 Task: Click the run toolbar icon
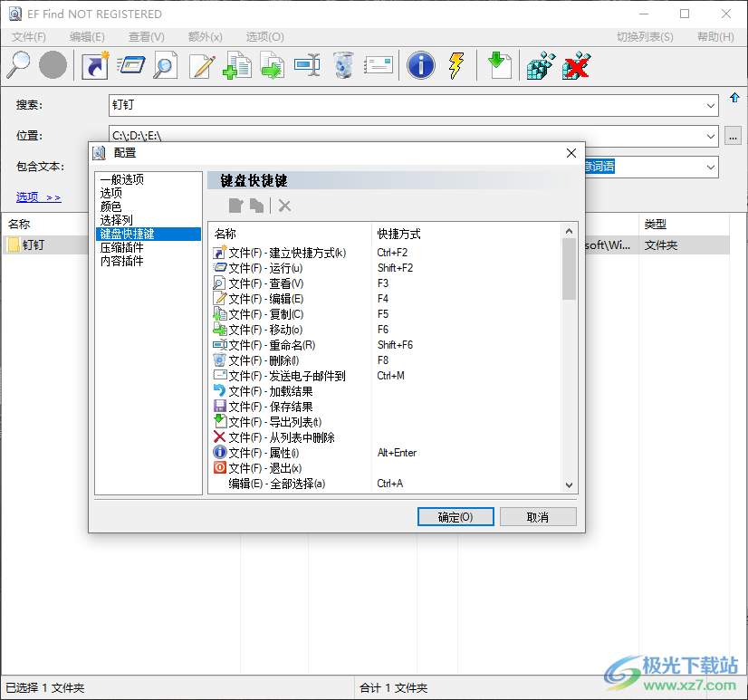(130, 65)
